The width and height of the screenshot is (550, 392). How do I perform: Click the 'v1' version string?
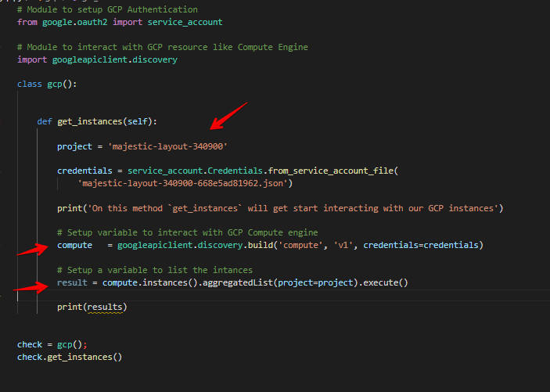click(343, 245)
